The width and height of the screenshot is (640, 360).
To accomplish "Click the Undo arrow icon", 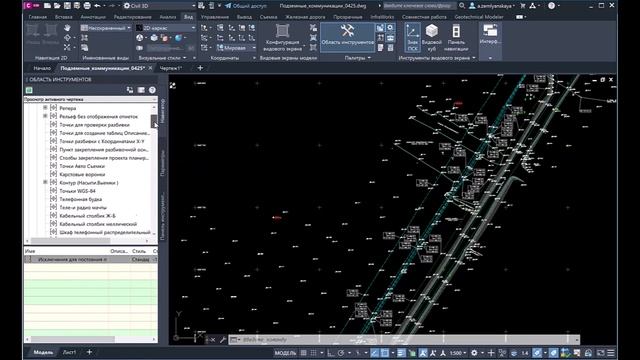I will 97,6.
